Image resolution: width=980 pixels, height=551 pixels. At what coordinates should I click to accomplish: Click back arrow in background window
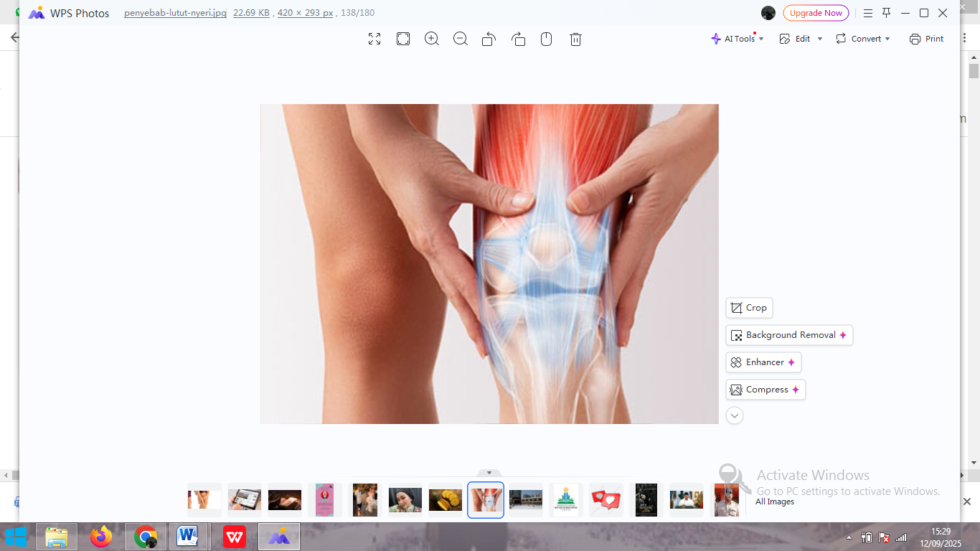pyautogui.click(x=14, y=37)
